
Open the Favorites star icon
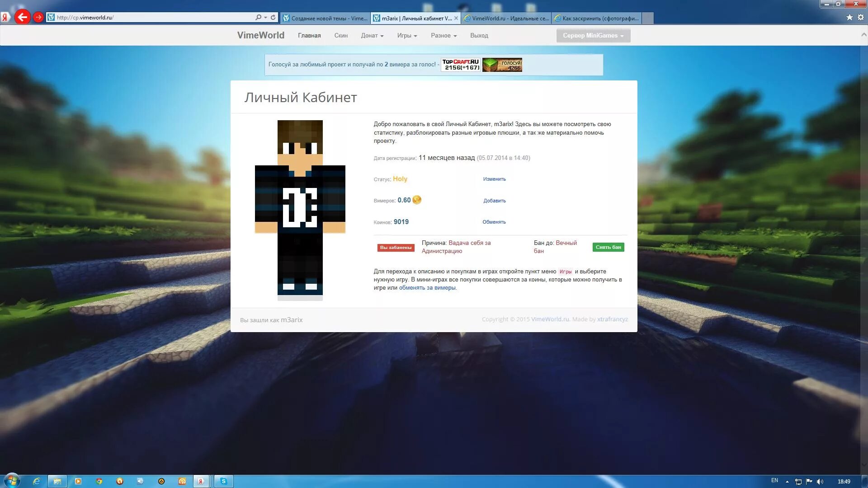pos(849,17)
